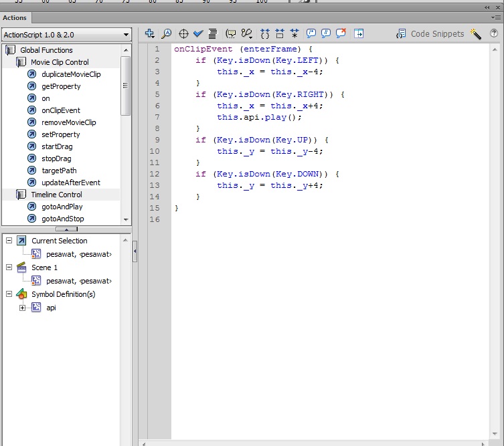Select onClipEvent in the toolbox list
The height and width of the screenshot is (446, 504).
(x=61, y=110)
